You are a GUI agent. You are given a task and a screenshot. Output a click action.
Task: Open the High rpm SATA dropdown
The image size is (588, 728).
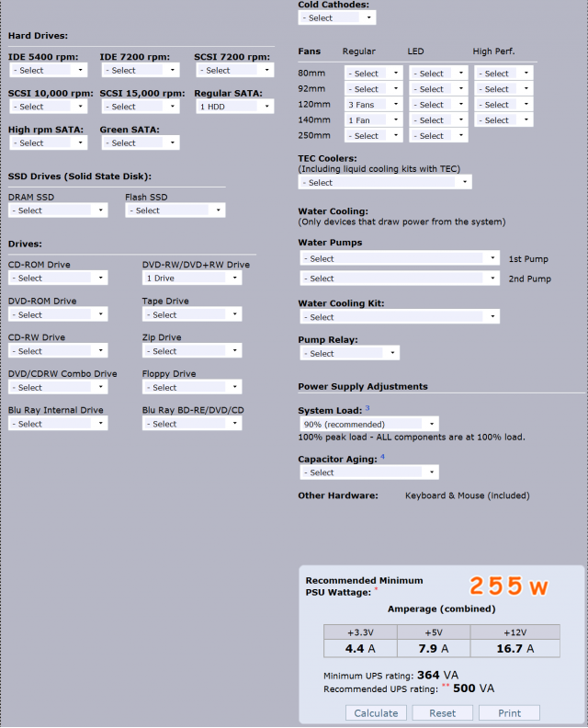[49, 143]
